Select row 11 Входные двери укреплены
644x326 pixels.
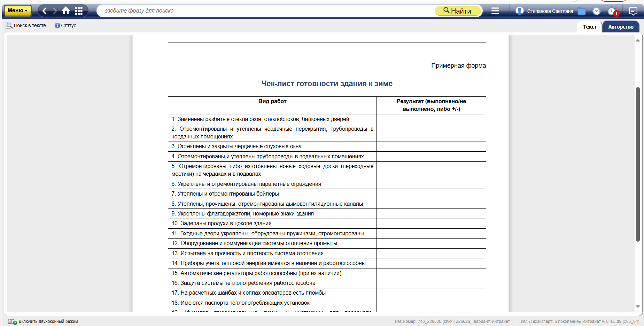coord(272,234)
